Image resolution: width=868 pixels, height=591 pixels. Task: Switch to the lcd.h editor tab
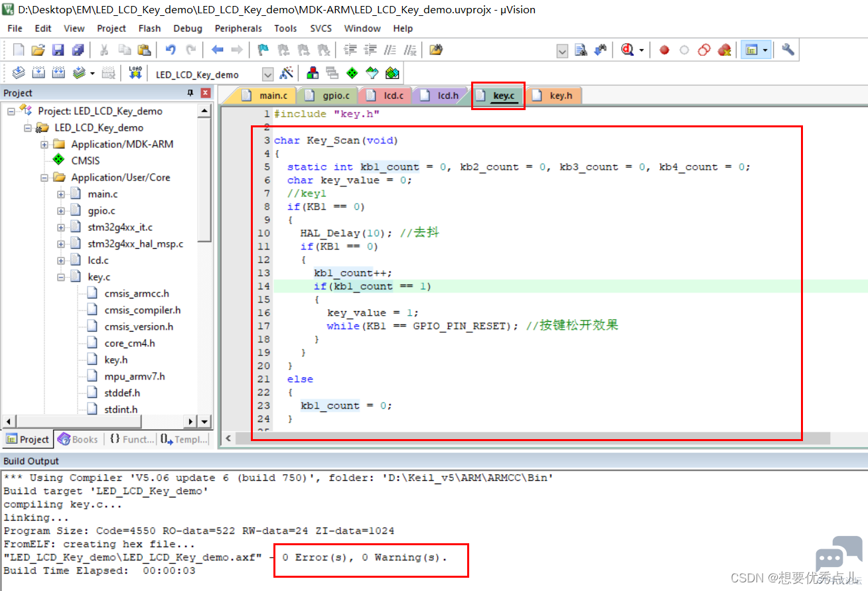(441, 96)
